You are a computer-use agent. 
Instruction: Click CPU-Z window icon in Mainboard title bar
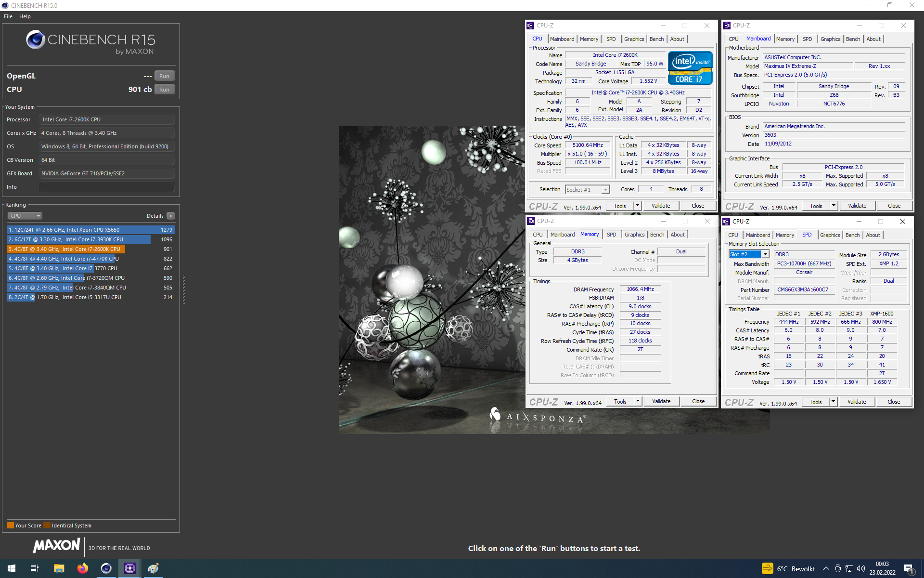[727, 26]
